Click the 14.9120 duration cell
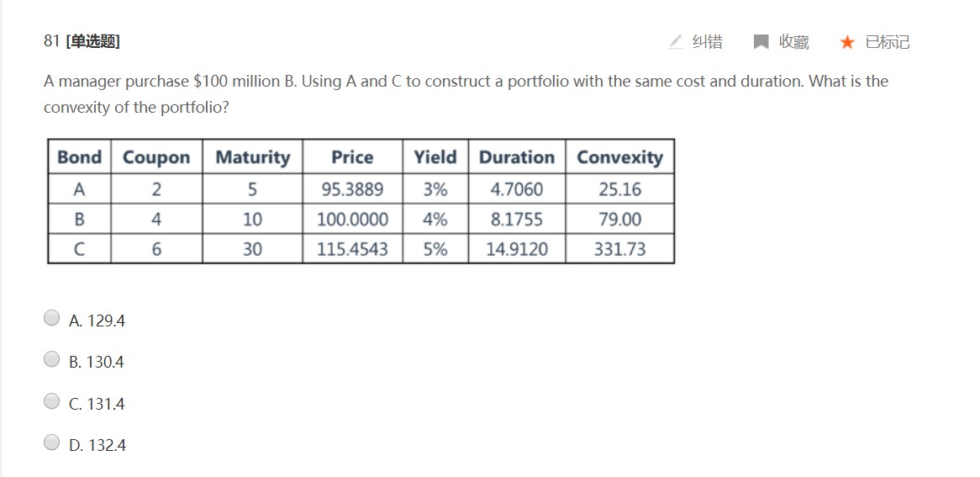Screen dimensions: 980x477 tap(516, 249)
